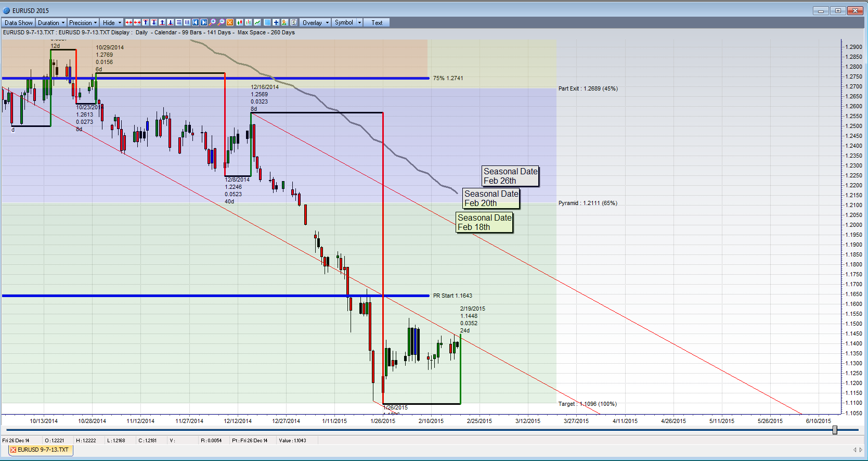Click the Seasonal Date Feb 18th label
868x461 pixels.
[x=485, y=222]
